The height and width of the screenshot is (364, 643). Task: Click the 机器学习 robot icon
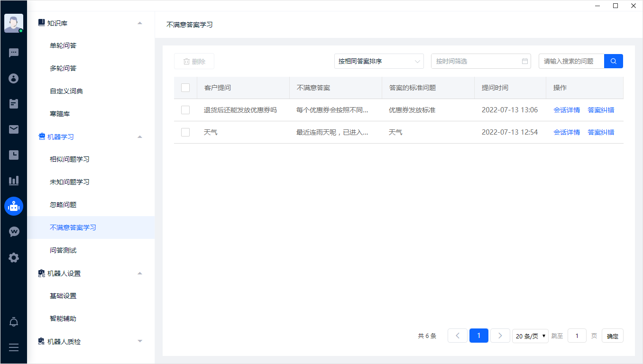coord(42,136)
